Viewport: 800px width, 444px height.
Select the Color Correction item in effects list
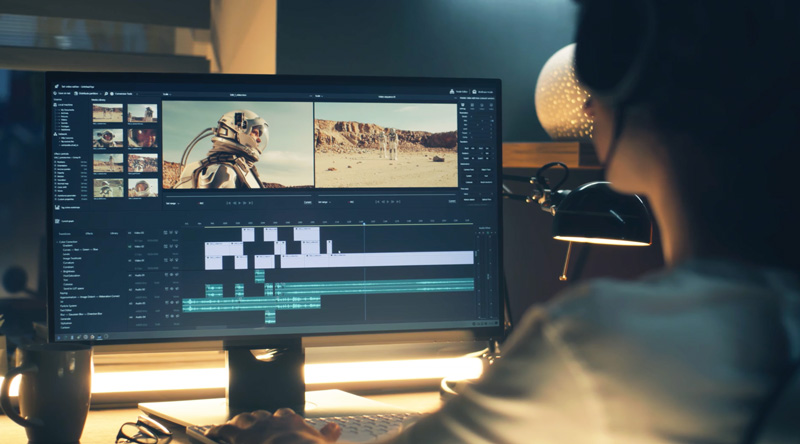[70, 242]
